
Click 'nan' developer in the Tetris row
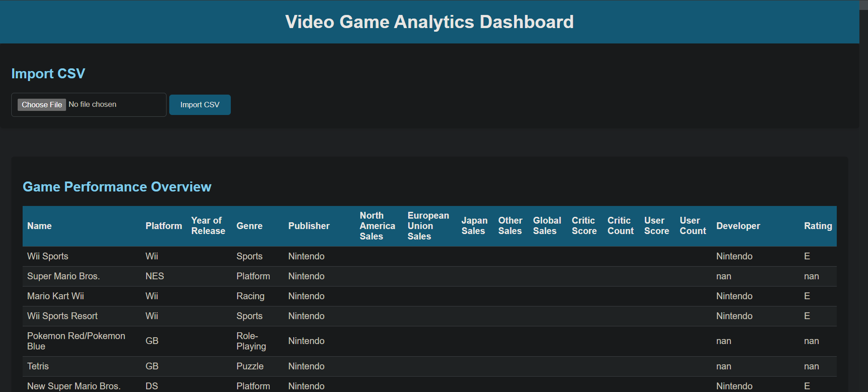pyautogui.click(x=724, y=366)
